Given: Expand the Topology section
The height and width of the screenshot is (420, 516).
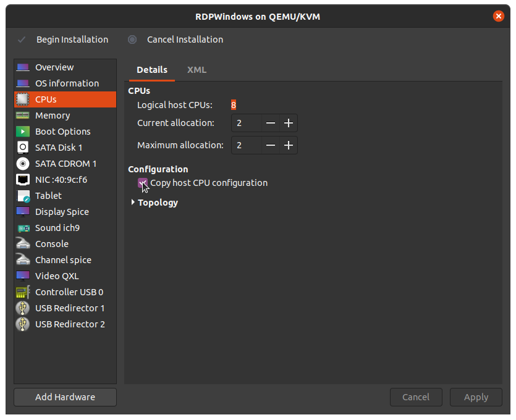Looking at the screenshot, I should point(154,203).
